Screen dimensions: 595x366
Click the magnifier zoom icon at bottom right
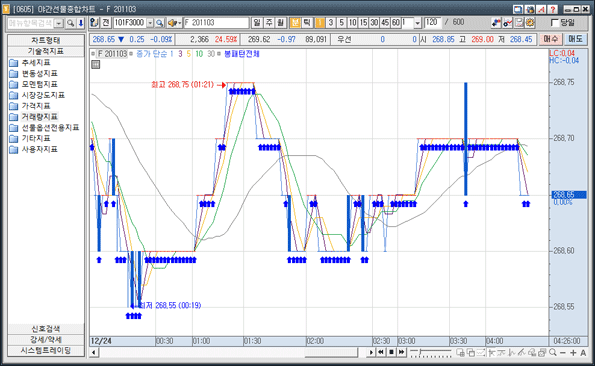tap(553, 353)
